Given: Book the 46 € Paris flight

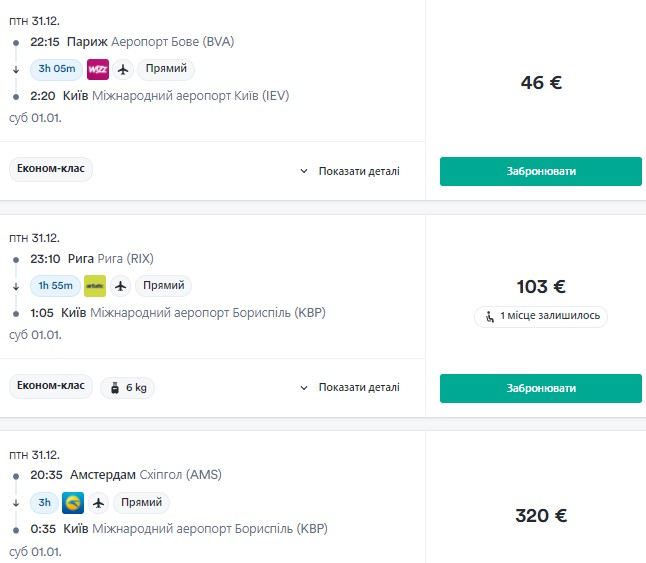Looking at the screenshot, I should pyautogui.click(x=541, y=171).
